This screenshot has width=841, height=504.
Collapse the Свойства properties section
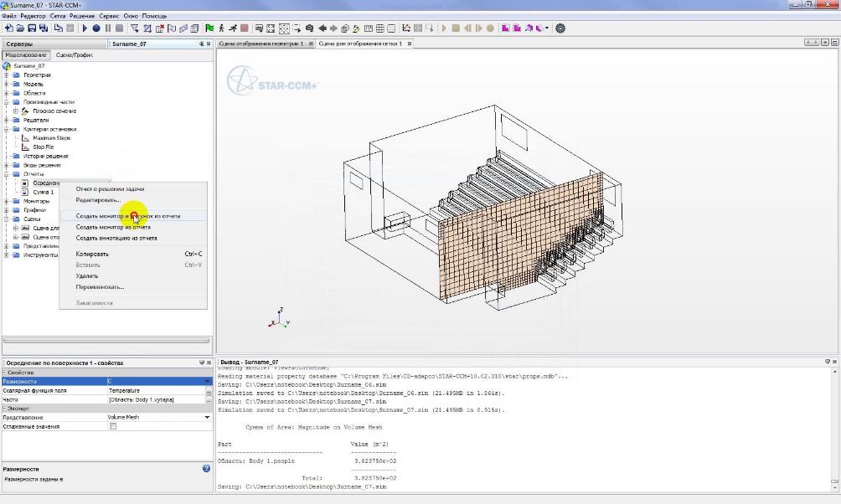(4, 373)
